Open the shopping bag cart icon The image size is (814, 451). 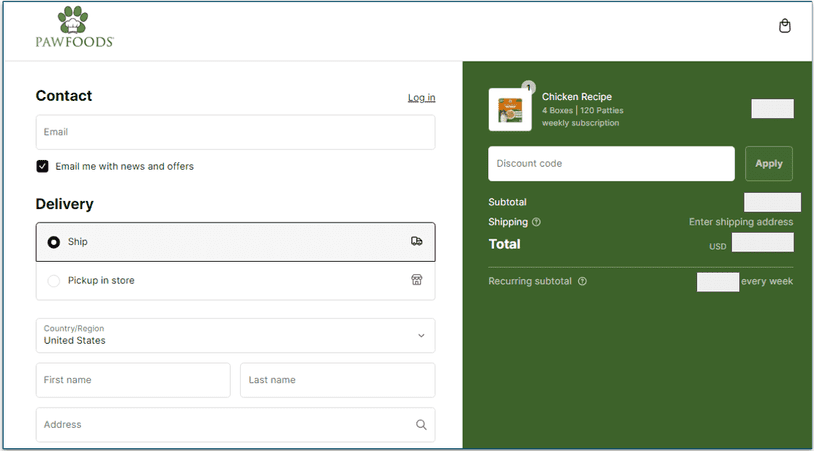pyautogui.click(x=784, y=26)
